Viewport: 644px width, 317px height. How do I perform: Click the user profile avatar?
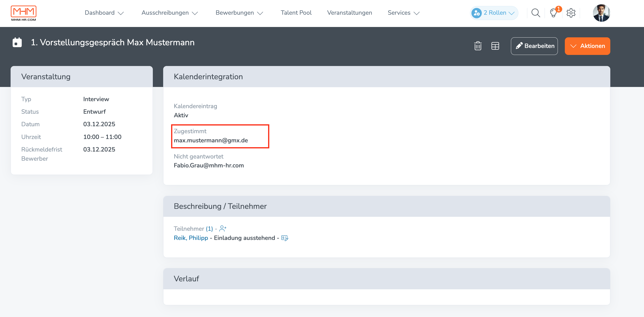point(601,13)
